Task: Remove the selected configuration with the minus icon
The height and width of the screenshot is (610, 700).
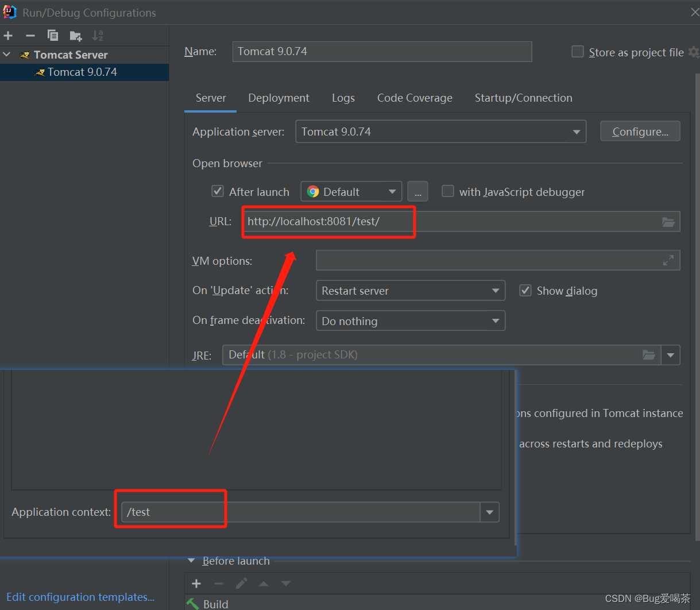Action: [30, 36]
